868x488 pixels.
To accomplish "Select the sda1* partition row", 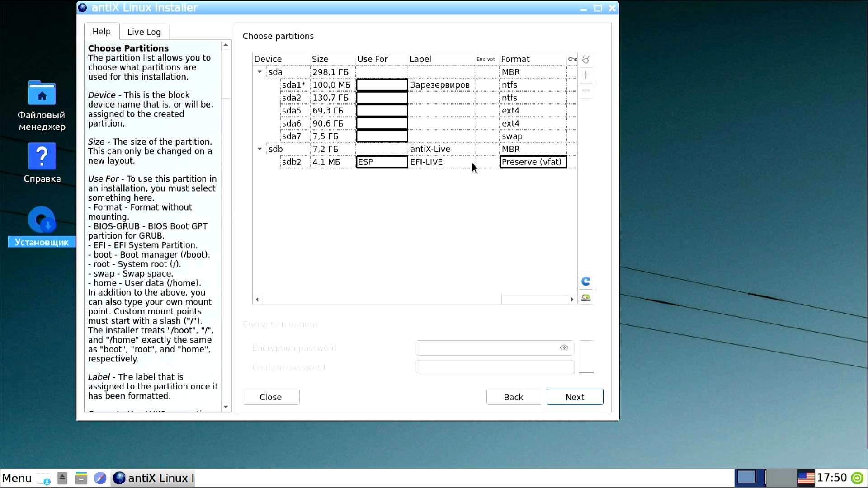I will click(x=415, y=85).
